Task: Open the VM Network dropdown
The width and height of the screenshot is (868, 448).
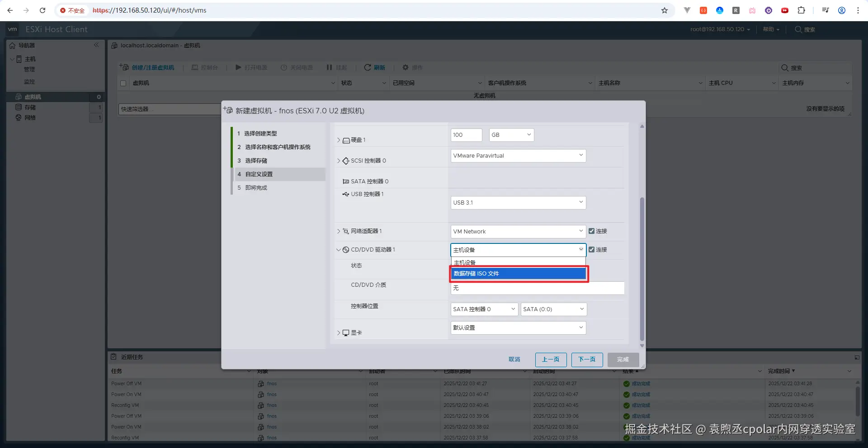Action: (x=518, y=232)
